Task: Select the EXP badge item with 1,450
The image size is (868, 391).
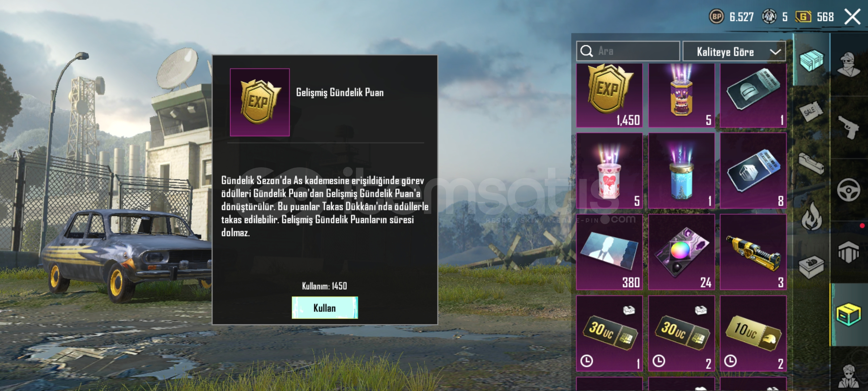Action: pos(609,96)
